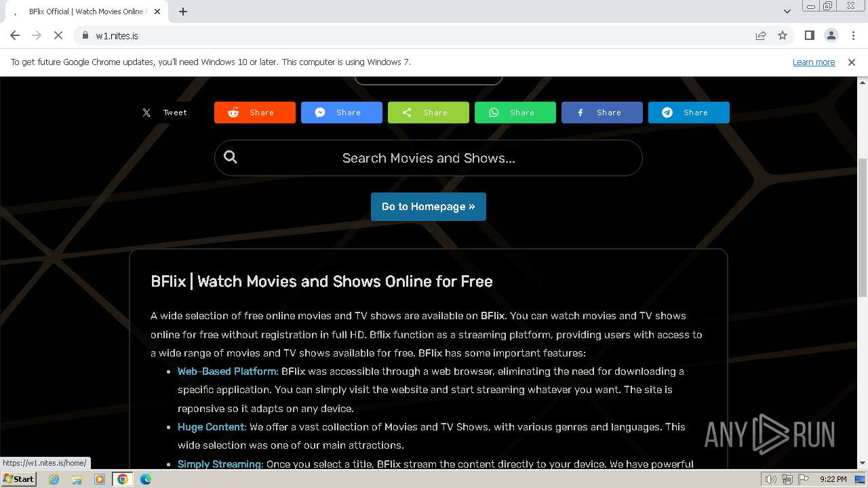Viewport: 868px width, 488px height.
Task: Click the magnifier search icon
Action: (231, 157)
